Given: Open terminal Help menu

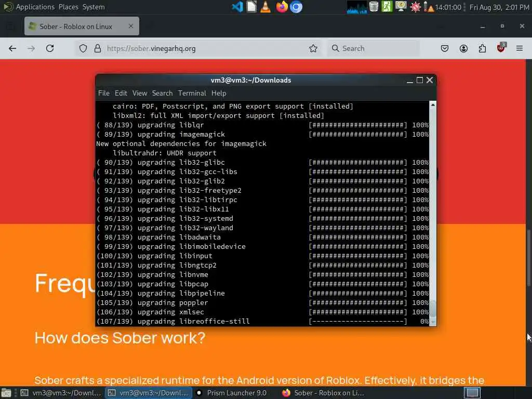Looking at the screenshot, I should click(x=219, y=93).
